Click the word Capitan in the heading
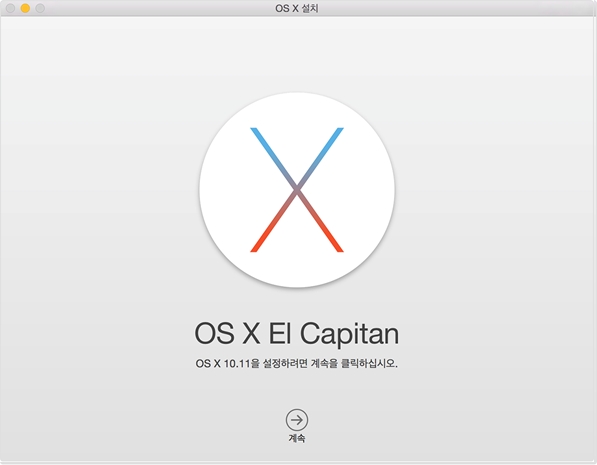The image size is (597, 465). pyautogui.click(x=350, y=334)
